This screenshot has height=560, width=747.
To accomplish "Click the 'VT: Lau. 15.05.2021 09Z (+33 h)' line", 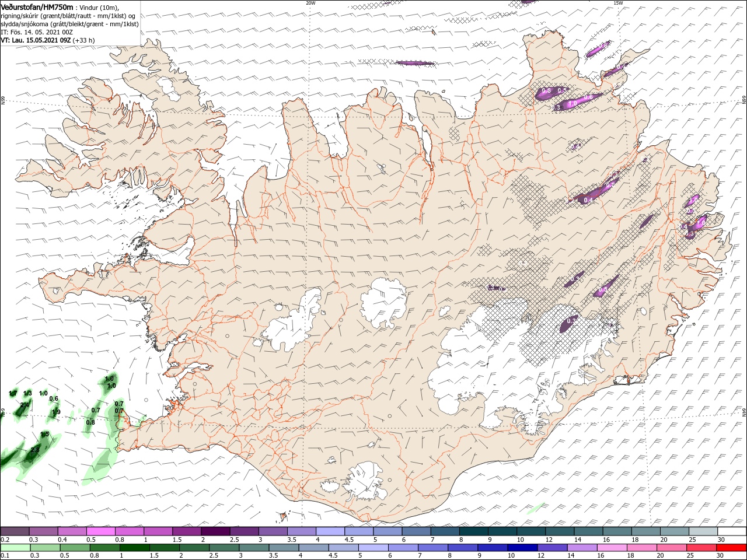I will (x=48, y=40).
